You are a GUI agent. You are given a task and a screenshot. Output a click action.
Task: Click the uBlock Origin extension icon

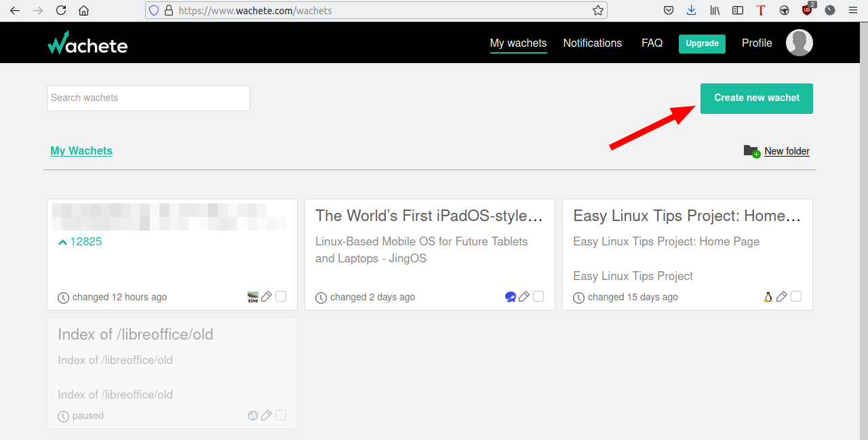pos(807,9)
